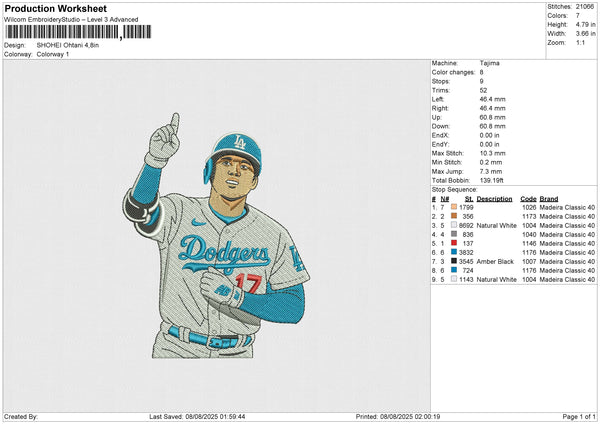Select thread code 1026
The width and height of the screenshot is (600, 424).
[x=529, y=207]
